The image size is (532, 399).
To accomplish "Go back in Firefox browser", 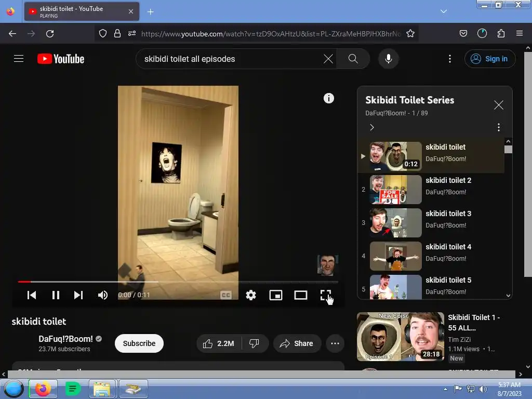I will (x=12, y=34).
